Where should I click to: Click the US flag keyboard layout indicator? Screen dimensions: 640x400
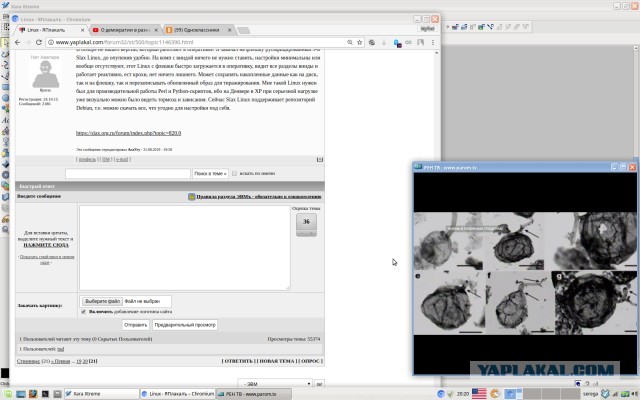tap(479, 393)
